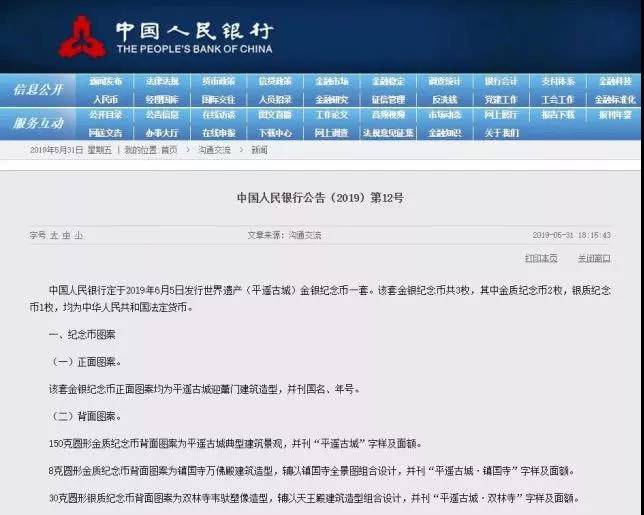Click the subheading （一）正面图案
Image resolution: width=644 pixels, height=515 pixels.
coord(85,362)
